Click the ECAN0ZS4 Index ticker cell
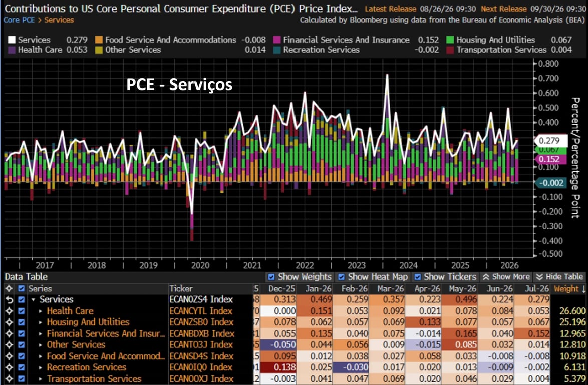 click(201, 299)
